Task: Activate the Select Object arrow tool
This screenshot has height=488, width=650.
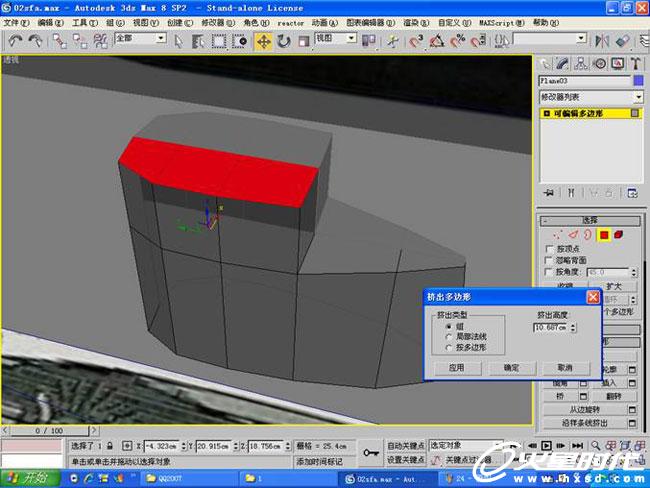Action: (179, 41)
